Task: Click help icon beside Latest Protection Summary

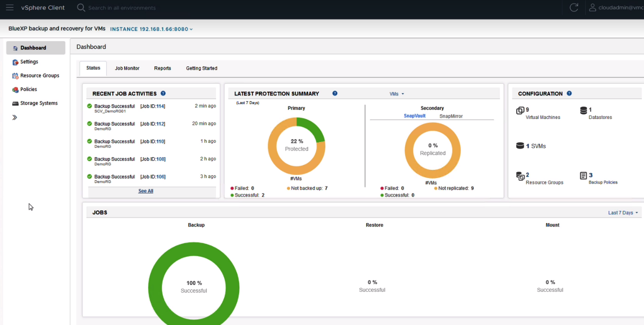Action: point(335,93)
